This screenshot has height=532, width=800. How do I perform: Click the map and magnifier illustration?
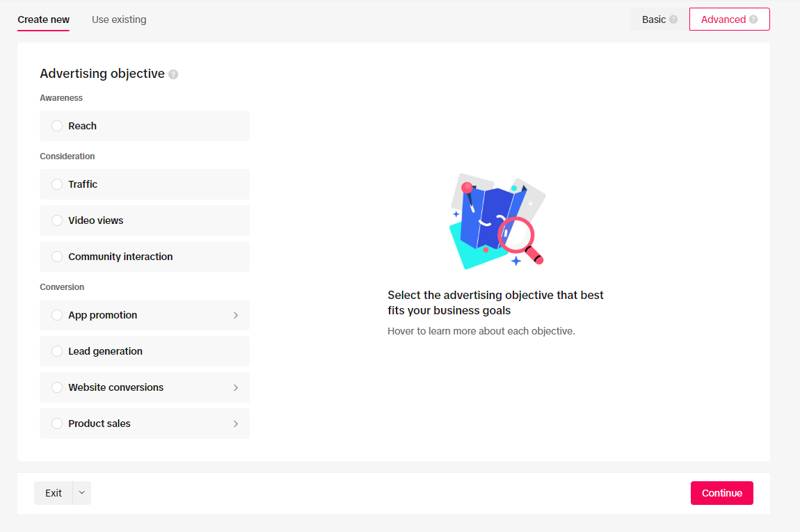[x=497, y=221]
